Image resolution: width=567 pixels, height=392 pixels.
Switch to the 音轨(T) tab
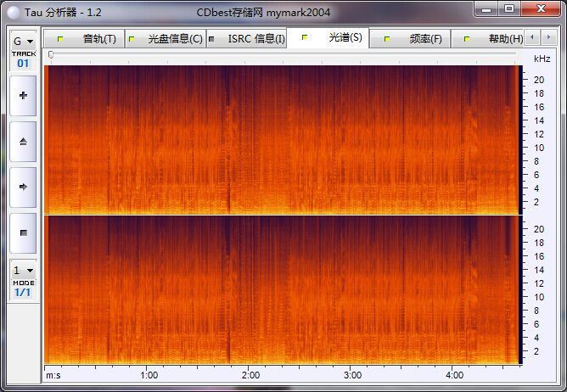click(84, 39)
